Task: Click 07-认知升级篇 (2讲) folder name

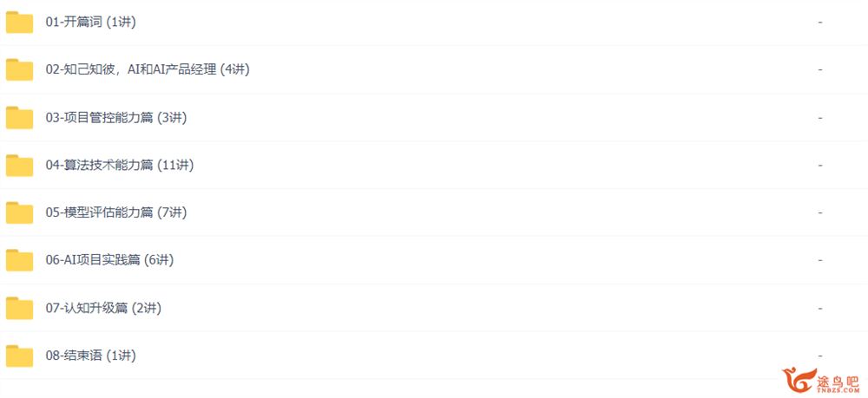Action: pos(103,308)
